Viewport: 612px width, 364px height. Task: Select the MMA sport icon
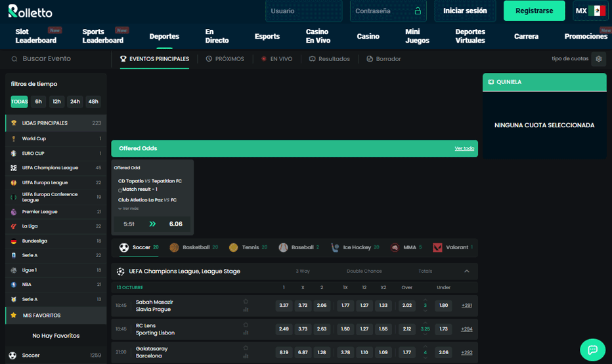coord(395,247)
